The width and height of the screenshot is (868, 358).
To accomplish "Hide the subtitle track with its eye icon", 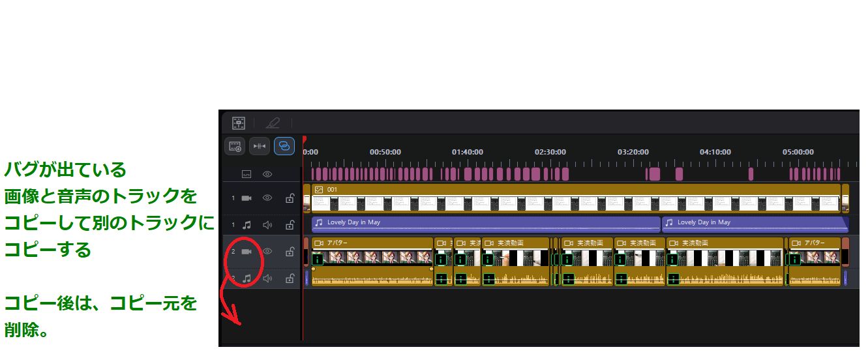I will click(x=267, y=175).
